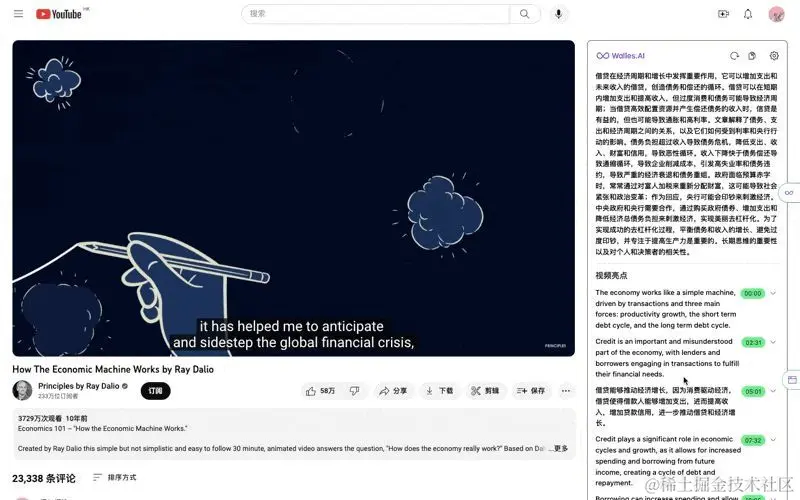Dislike the video

(355, 391)
